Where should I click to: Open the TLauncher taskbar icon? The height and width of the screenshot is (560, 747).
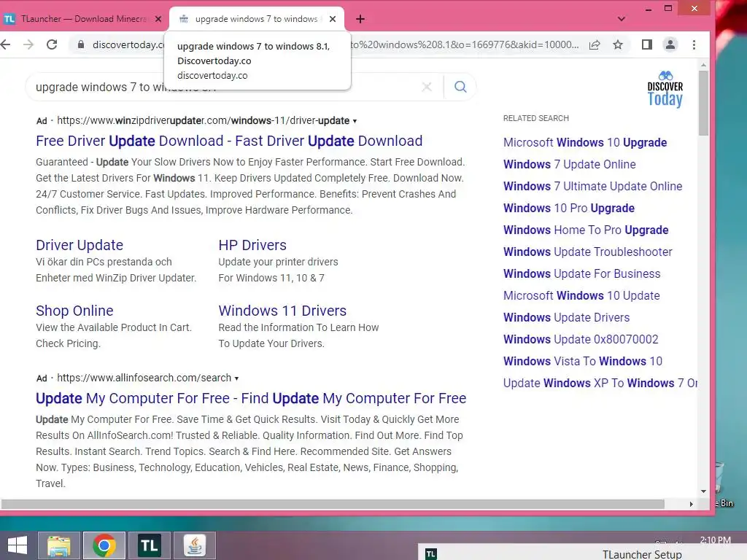click(149, 545)
